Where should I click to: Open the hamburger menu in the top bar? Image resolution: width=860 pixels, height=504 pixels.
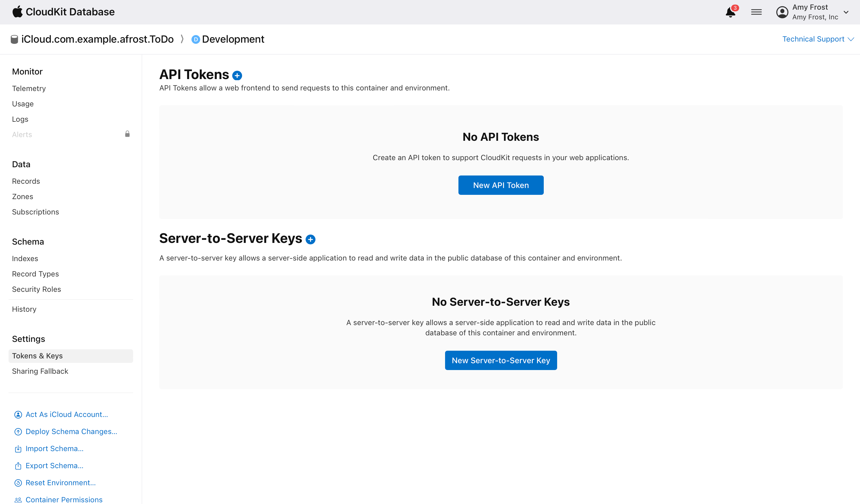click(x=756, y=12)
